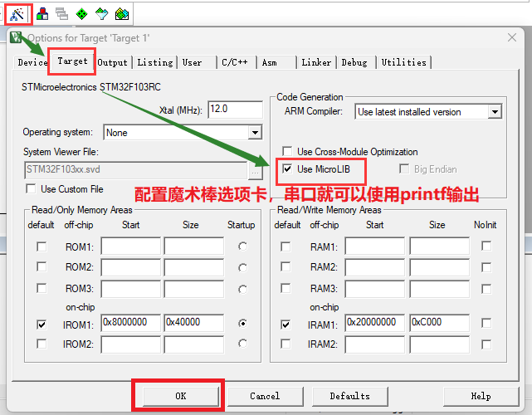Viewport: 532px width, 415px height.
Task: Enable NoInit for RAM1
Action: point(486,246)
